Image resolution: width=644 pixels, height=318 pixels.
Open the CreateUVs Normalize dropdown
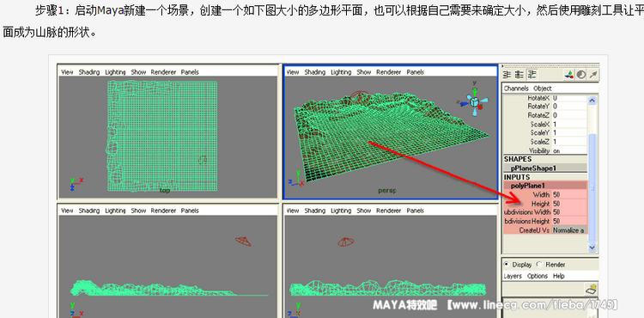coord(569,230)
